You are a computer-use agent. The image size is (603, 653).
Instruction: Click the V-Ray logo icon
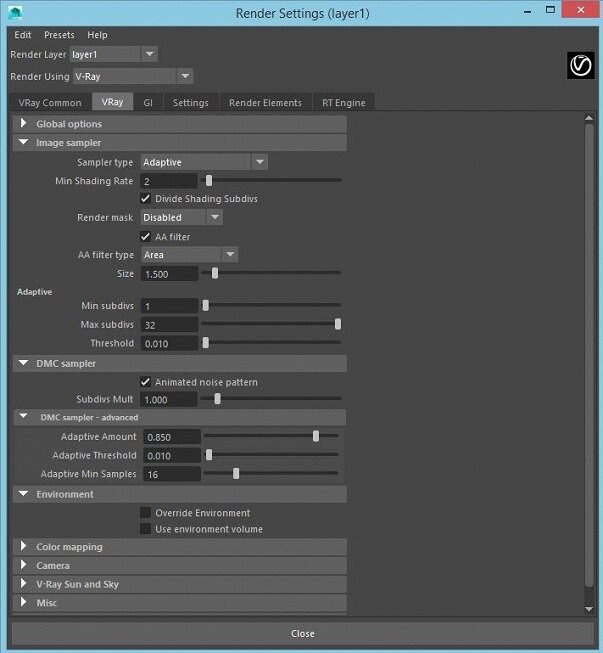pos(581,65)
